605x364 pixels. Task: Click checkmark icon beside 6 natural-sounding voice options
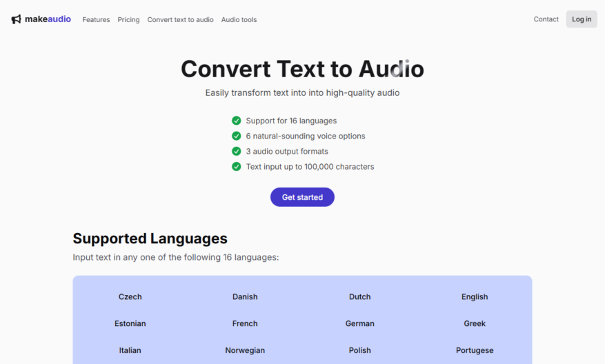click(236, 136)
